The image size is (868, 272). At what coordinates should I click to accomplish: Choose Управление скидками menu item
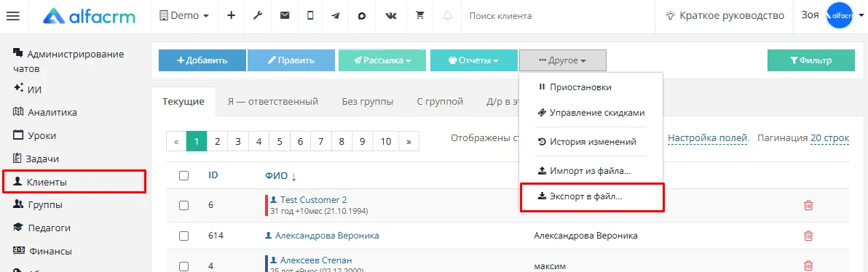point(591,113)
